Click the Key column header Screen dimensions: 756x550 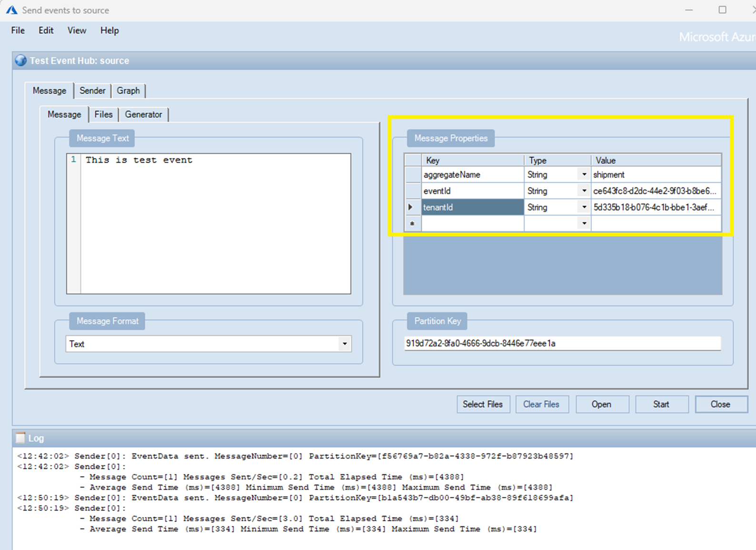473,160
